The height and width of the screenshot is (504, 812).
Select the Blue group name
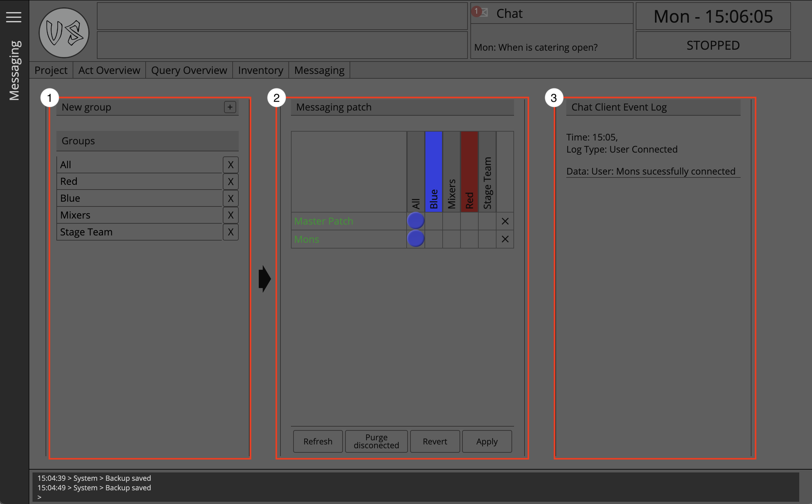point(139,198)
